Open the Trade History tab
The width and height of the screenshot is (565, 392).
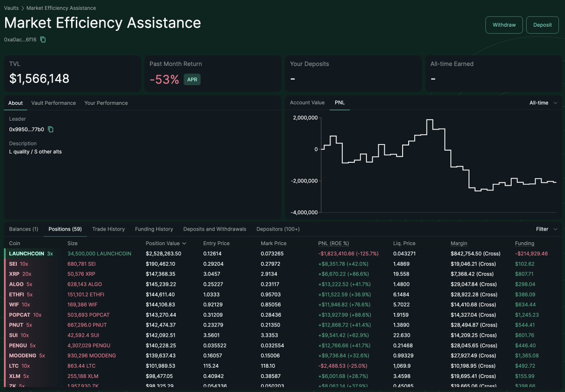[108, 229]
